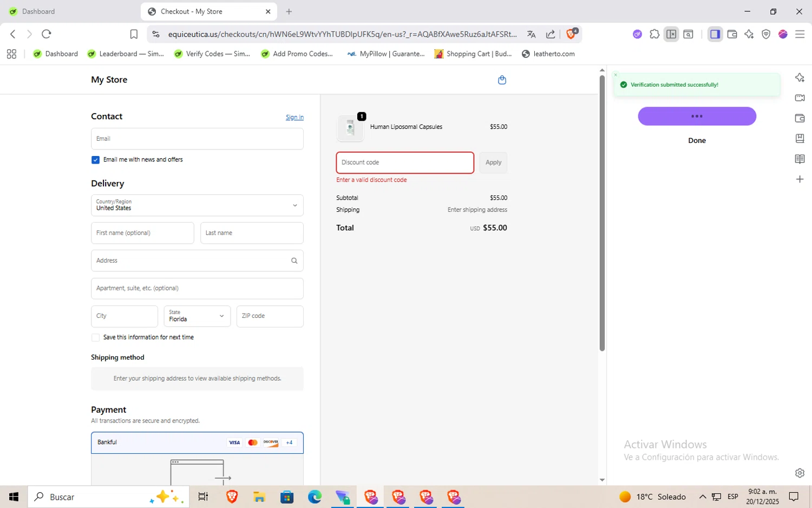Click the split-panel icon with the small x

(671, 34)
